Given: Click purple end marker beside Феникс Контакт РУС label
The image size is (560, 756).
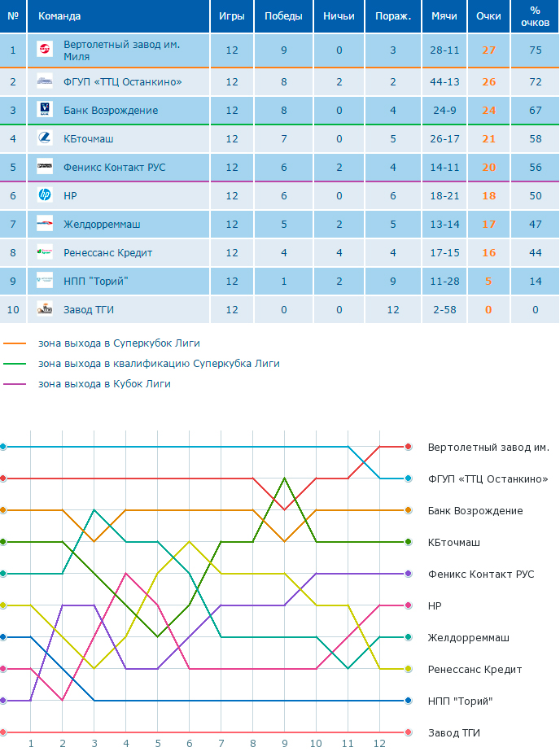Looking at the screenshot, I should click(x=408, y=574).
